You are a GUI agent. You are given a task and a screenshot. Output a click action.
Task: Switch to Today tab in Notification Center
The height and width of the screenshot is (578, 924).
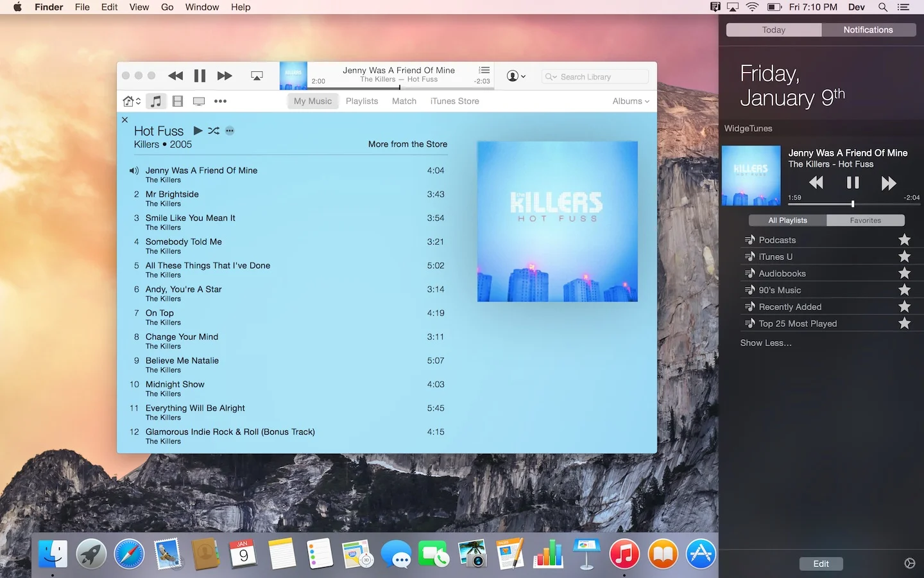[774, 30]
